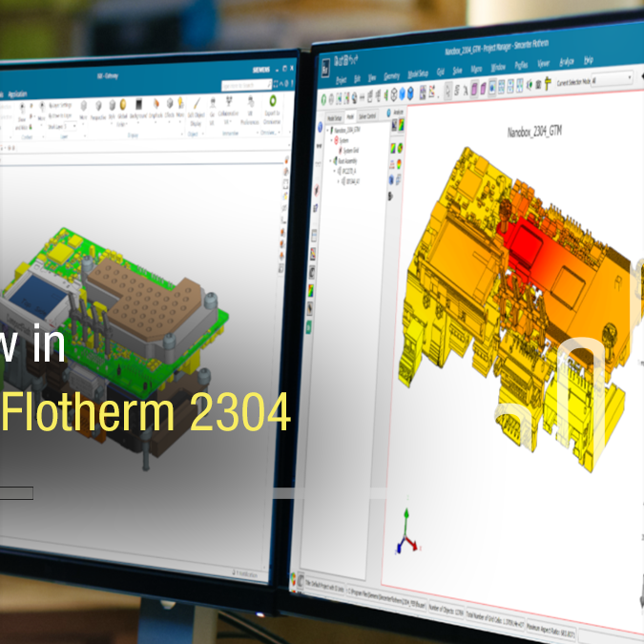Click the red hot component on thermal model
Screen dimensions: 644x644
point(525,240)
